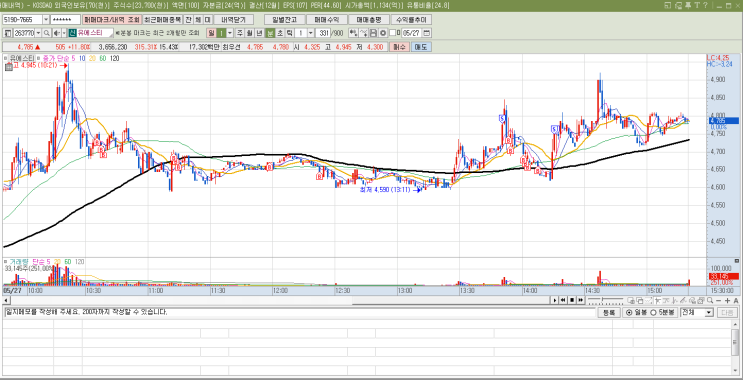Click the 'T' text icon in title bar
The width and height of the screenshot is (743, 380).
tap(697, 5)
